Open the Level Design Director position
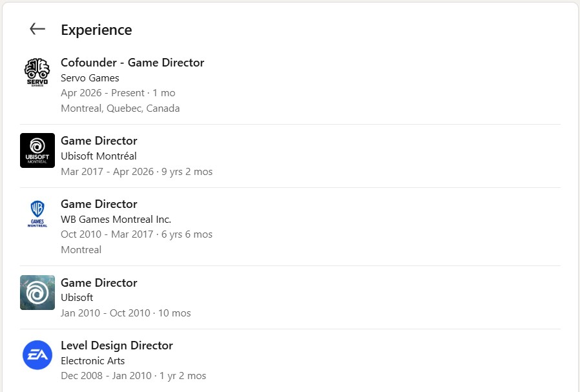 tap(117, 346)
